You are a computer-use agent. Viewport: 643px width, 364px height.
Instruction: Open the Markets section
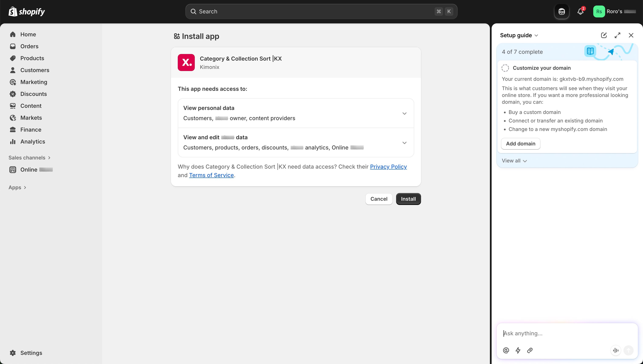click(x=31, y=118)
